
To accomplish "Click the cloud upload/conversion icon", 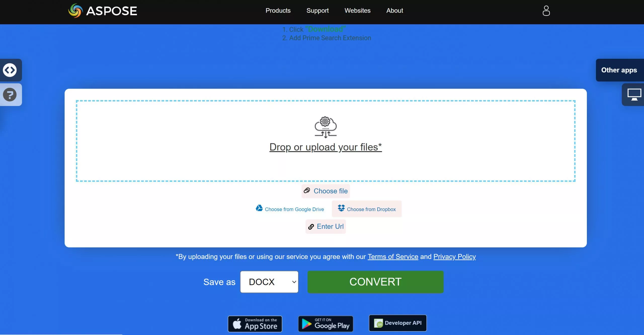I will click(326, 127).
